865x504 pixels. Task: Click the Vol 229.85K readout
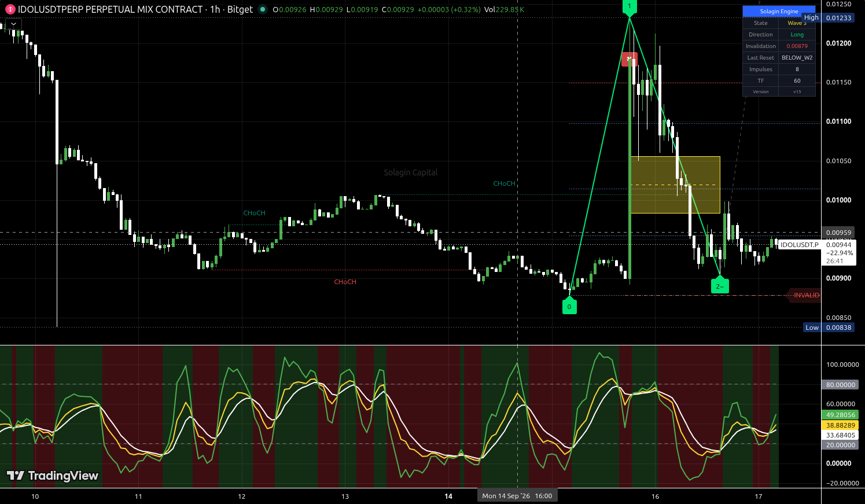505,9
